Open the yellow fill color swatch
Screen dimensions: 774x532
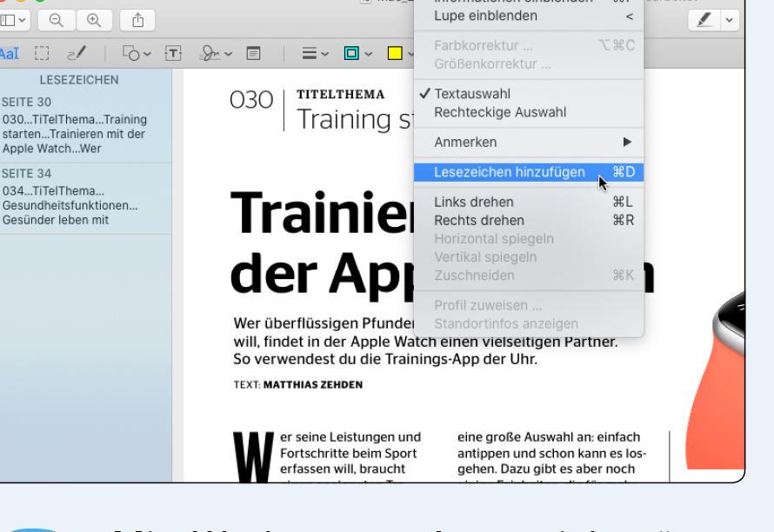(x=395, y=53)
